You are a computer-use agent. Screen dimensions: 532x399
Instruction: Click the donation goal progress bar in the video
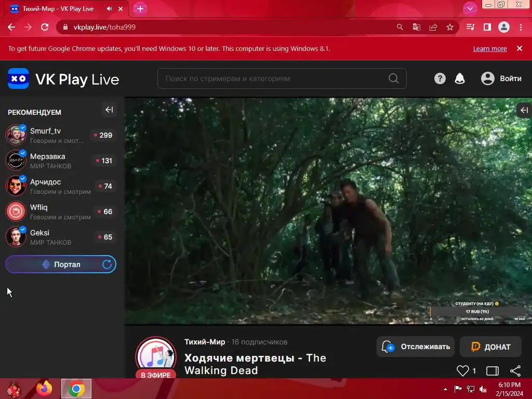(477, 312)
